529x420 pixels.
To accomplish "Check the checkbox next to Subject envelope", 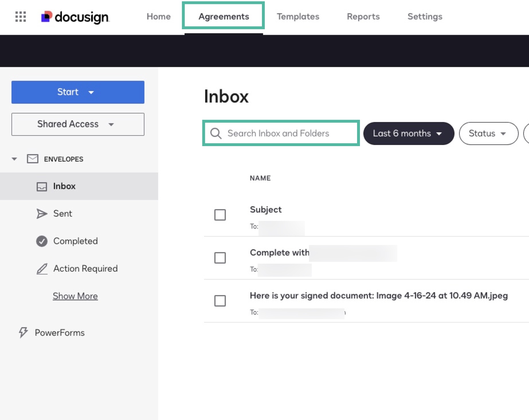I will pos(220,215).
